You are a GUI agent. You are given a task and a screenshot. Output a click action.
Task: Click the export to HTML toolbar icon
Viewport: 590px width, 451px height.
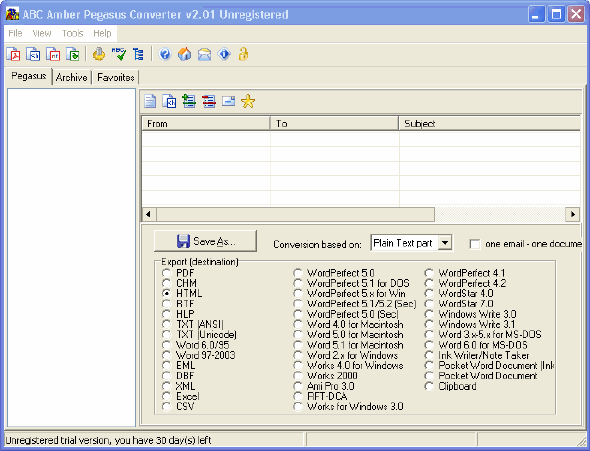(33, 55)
